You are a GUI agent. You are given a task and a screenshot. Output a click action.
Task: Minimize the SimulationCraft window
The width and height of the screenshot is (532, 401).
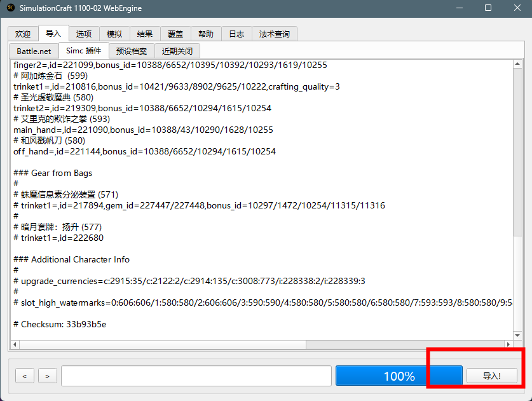click(x=460, y=8)
